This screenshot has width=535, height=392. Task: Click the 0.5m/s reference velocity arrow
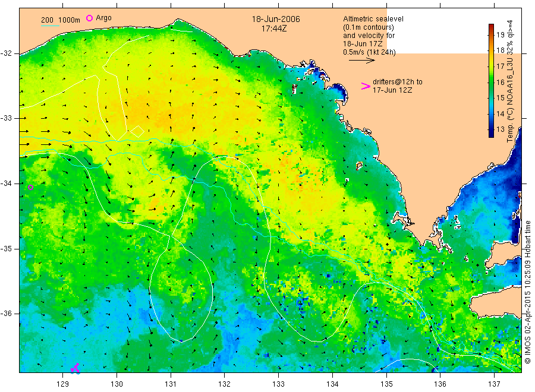[362, 61]
